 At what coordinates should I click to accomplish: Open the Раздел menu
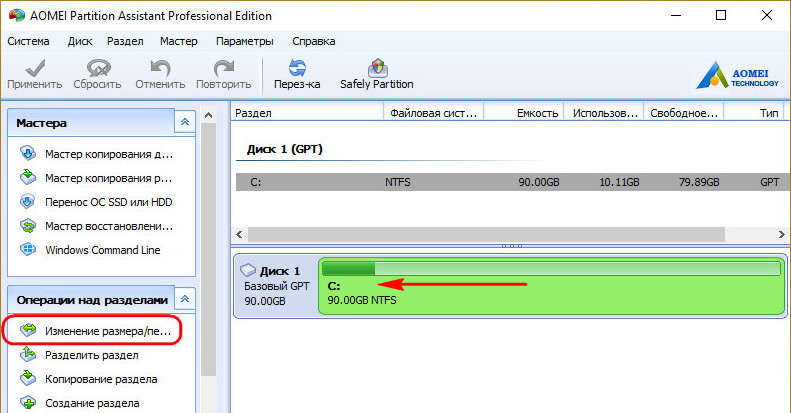coord(125,41)
